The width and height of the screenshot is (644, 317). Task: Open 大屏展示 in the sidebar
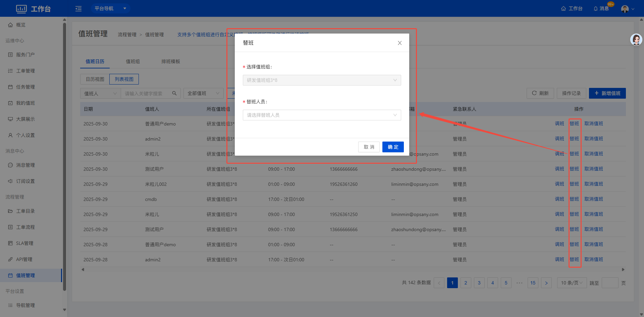pos(25,119)
